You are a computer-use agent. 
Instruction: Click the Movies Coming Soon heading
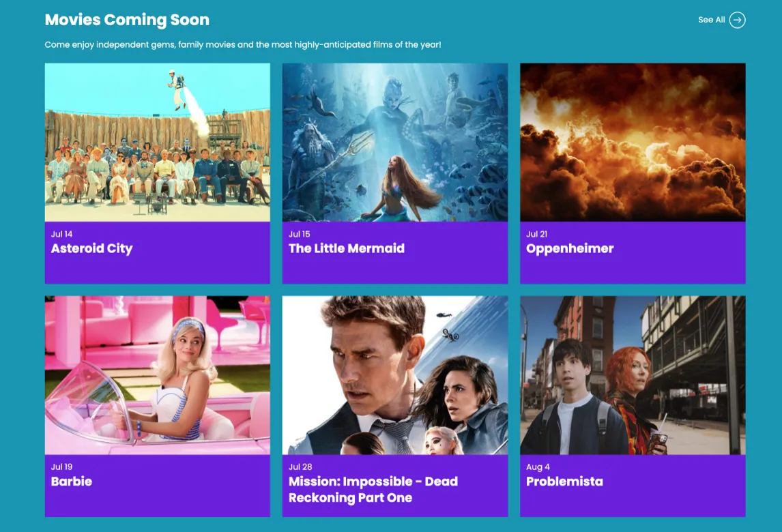pos(127,20)
